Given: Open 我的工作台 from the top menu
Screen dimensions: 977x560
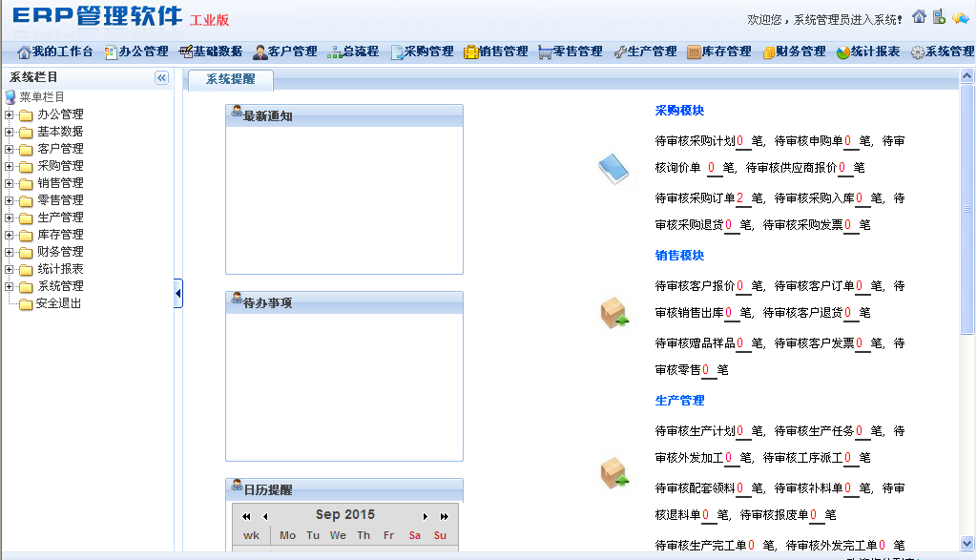Looking at the screenshot, I should click(55, 52).
